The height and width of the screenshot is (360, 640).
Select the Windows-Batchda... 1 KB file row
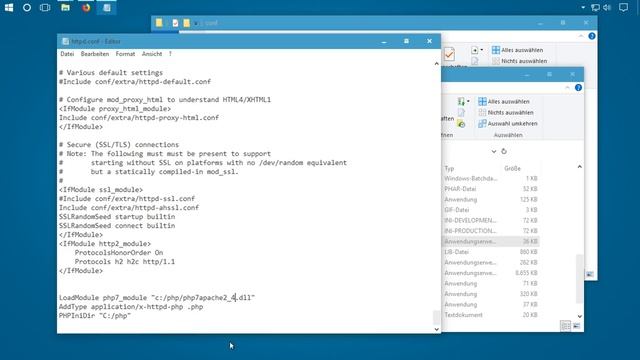(491, 178)
